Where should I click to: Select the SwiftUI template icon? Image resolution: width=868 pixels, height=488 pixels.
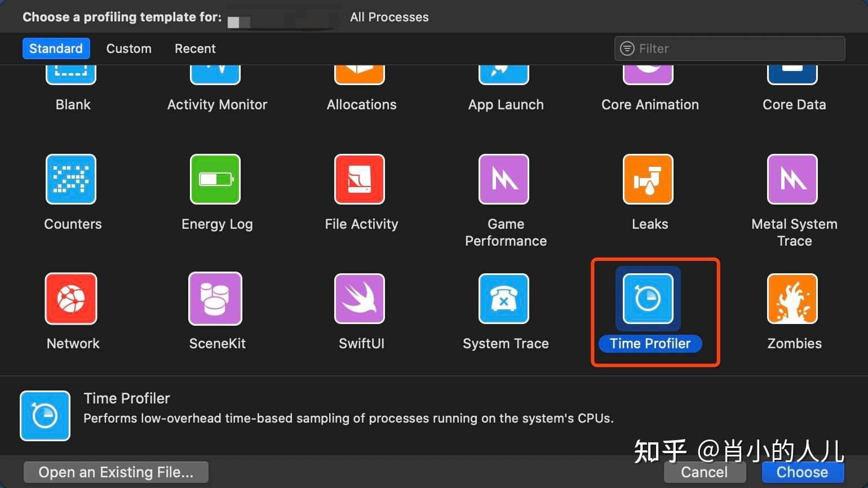point(360,299)
